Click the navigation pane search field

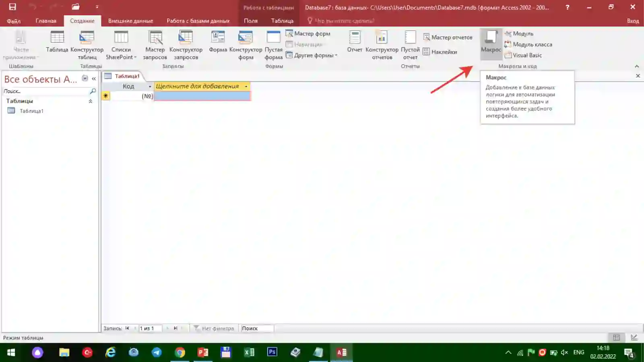[x=46, y=91]
